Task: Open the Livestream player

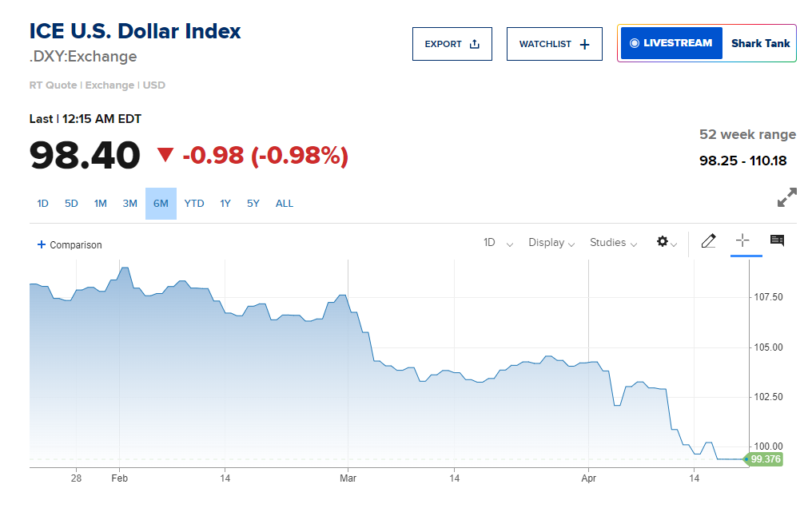Action: pos(671,43)
